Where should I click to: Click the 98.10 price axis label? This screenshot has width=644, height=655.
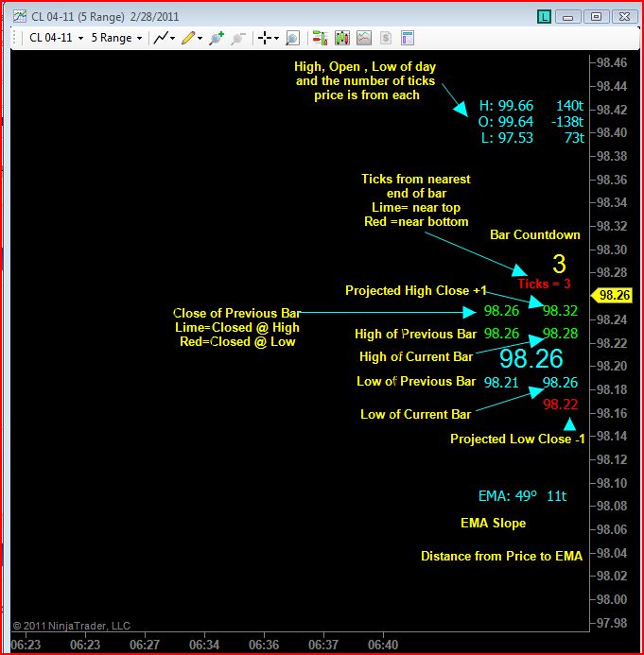click(612, 483)
